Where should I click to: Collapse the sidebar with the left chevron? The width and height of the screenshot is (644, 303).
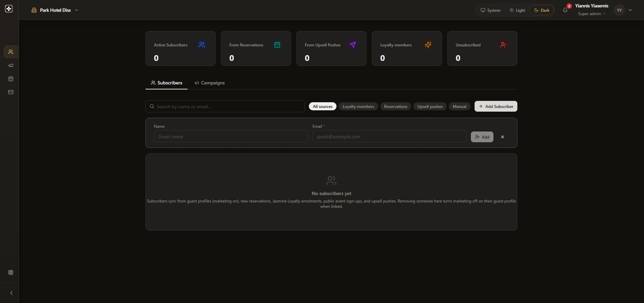tap(11, 293)
